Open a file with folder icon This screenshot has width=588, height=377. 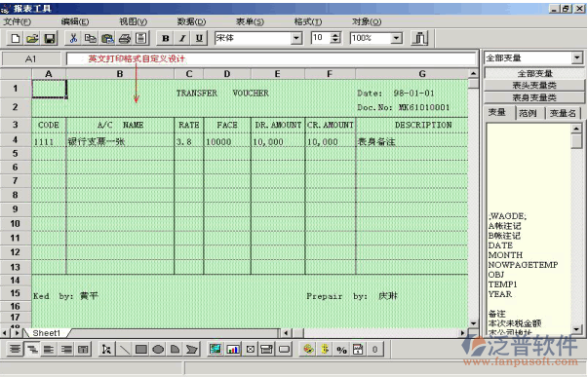[32, 38]
